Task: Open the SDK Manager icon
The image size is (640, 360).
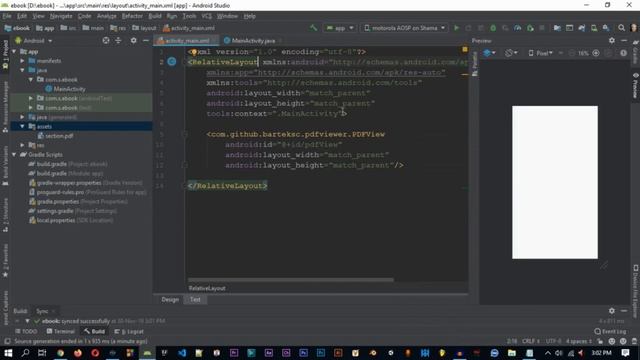Action: (x=606, y=28)
